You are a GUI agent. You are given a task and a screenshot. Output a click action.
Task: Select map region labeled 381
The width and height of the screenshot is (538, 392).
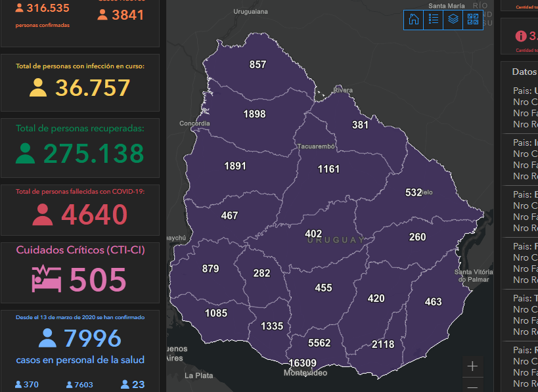click(x=360, y=125)
